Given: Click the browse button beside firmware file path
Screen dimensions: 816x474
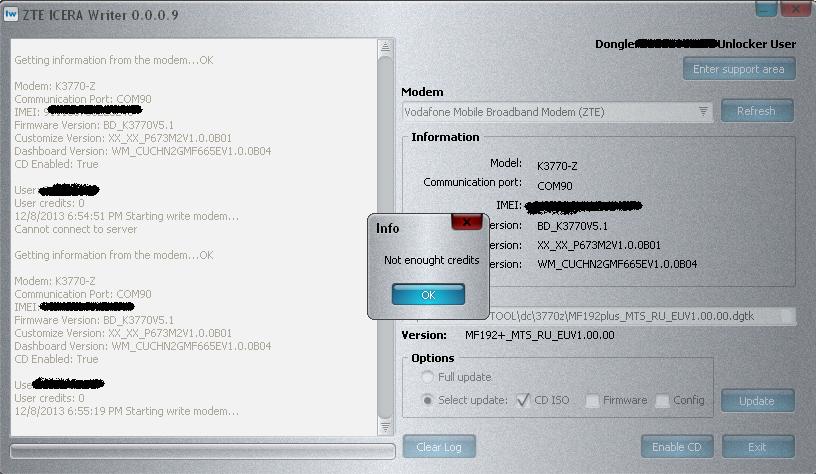Looking at the screenshot, I should 788,316.
